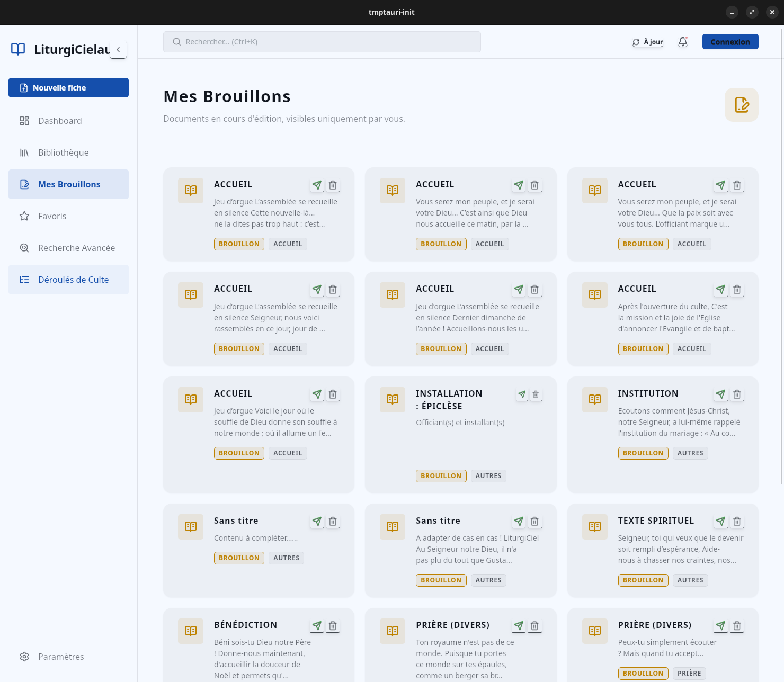This screenshot has height=682, width=784.
Task: Click the 'À jour' sync status
Action: pyautogui.click(x=648, y=42)
